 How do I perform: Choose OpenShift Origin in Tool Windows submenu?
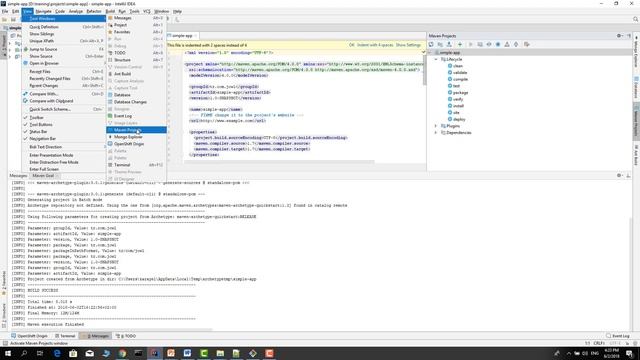pyautogui.click(x=136, y=144)
